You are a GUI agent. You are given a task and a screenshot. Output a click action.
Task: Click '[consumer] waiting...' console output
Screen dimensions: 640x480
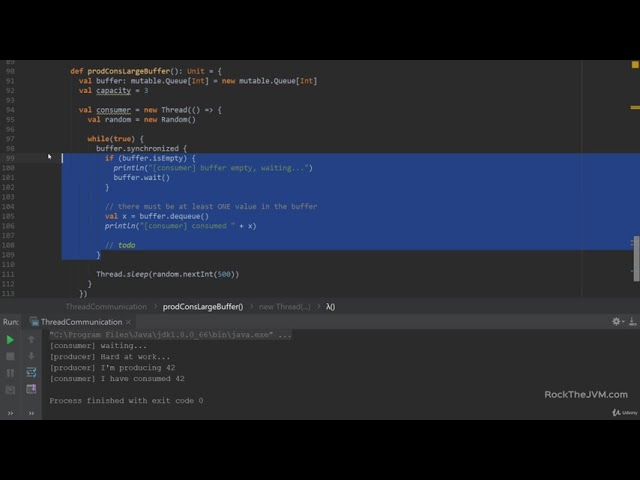coord(98,346)
